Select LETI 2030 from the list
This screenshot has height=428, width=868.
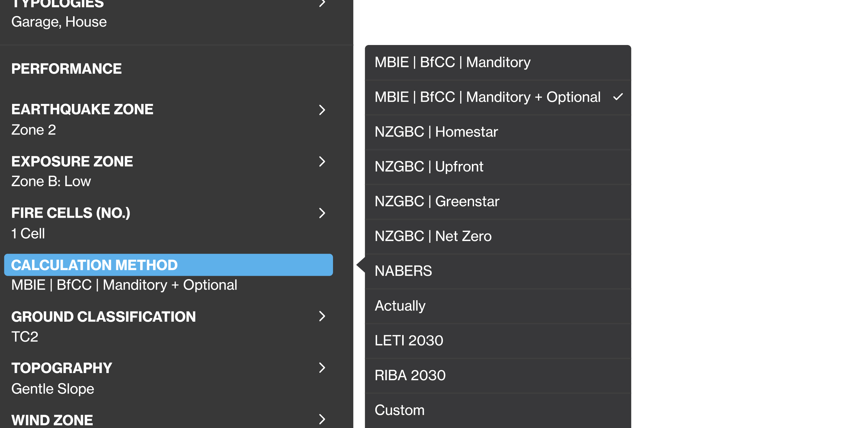pyautogui.click(x=409, y=340)
